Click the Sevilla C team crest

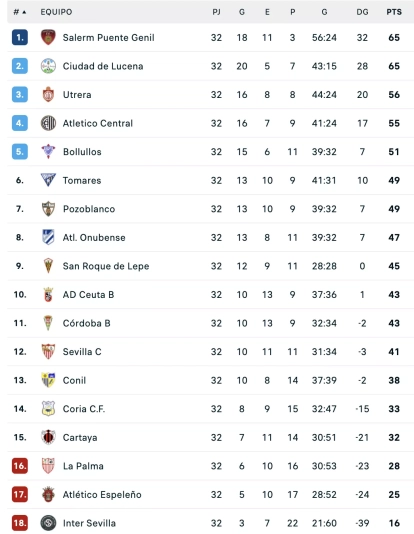tap(48, 351)
